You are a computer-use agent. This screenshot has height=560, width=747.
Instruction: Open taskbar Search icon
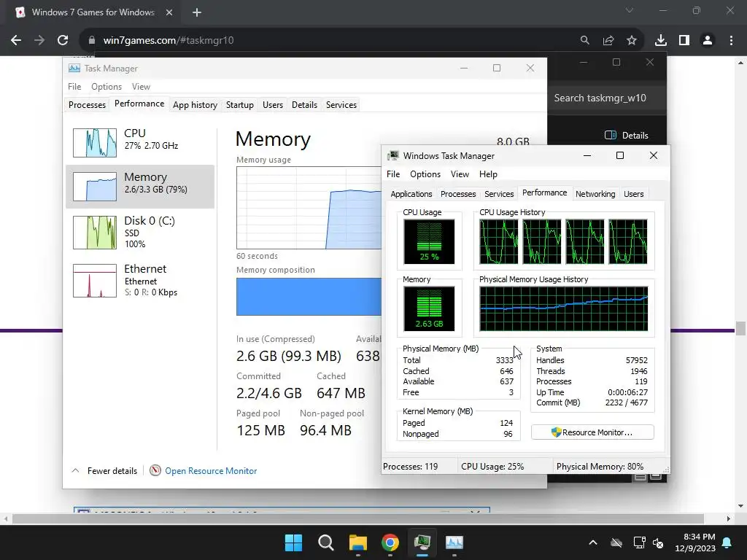click(x=326, y=542)
